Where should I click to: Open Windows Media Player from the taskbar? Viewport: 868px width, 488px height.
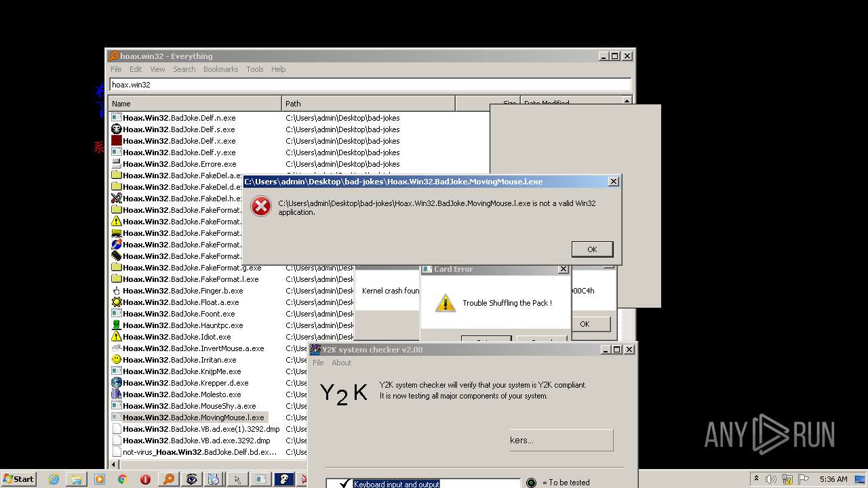tap(100, 479)
